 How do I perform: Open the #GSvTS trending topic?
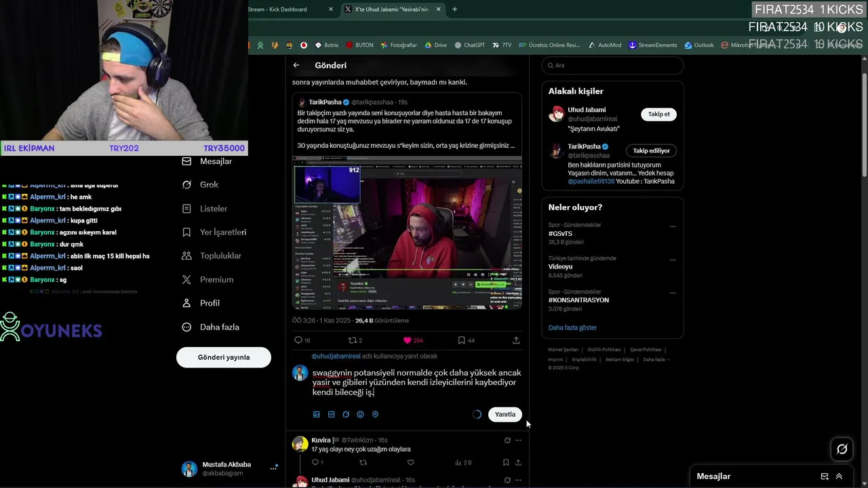pos(560,233)
